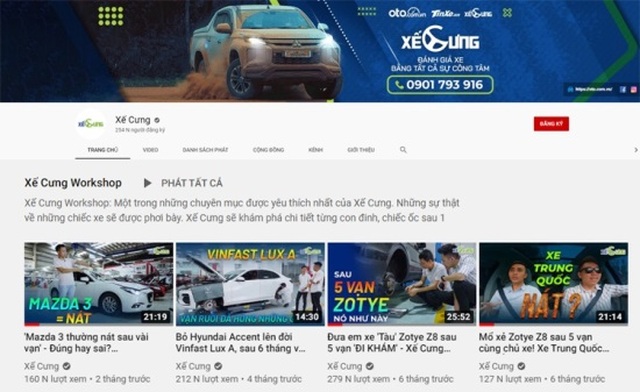This screenshot has height=392, width=640.
Task: Open the Vinfast Lux A video thumbnail
Action: [250, 284]
